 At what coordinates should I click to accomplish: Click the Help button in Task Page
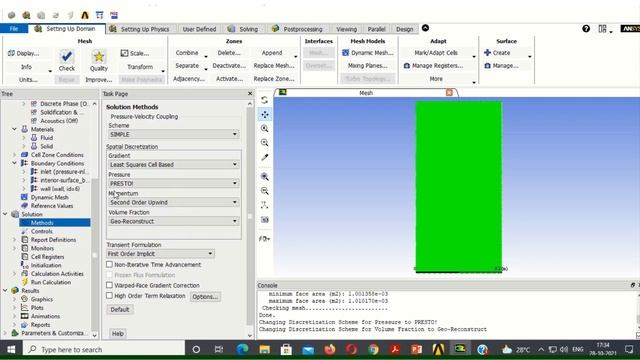pyautogui.click(x=118, y=333)
